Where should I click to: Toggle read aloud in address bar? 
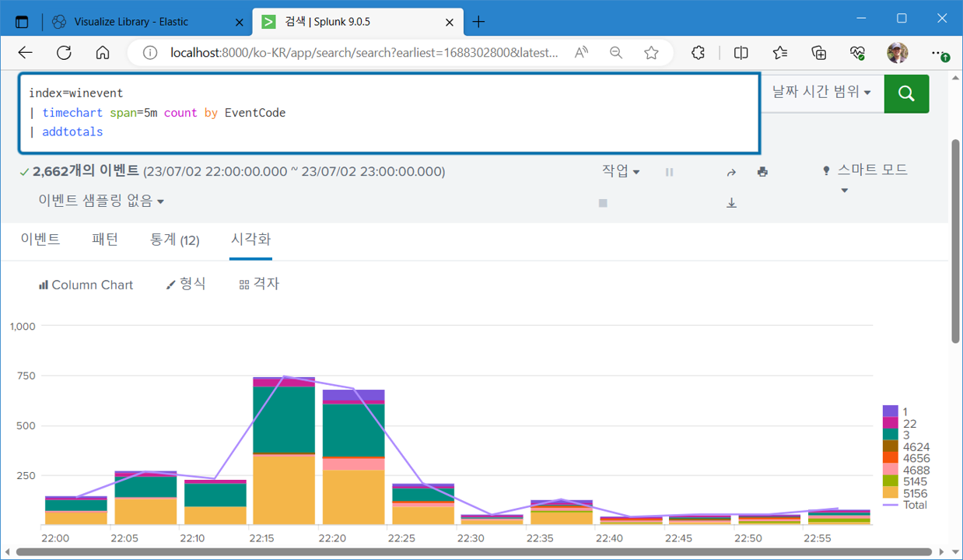pyautogui.click(x=581, y=52)
